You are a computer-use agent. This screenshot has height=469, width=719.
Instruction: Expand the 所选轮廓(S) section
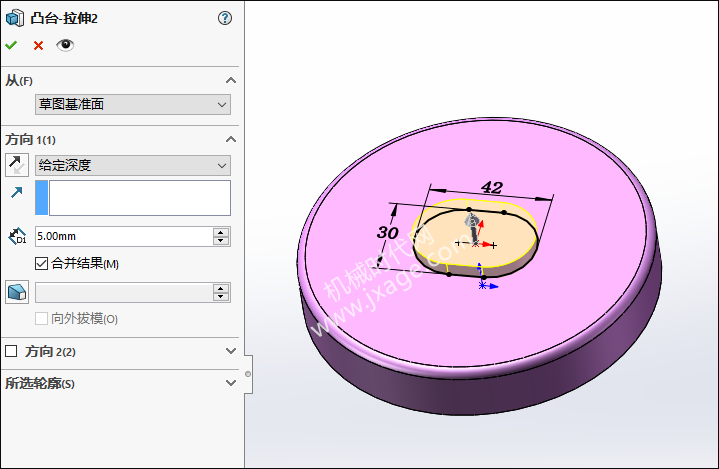(231, 383)
